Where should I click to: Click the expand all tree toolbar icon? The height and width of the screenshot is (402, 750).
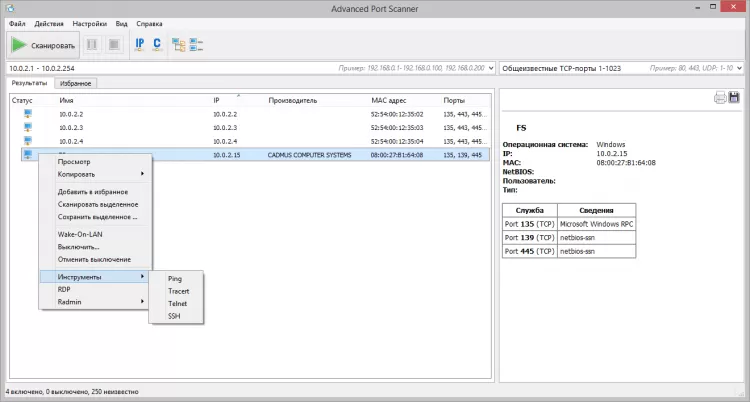[179, 44]
